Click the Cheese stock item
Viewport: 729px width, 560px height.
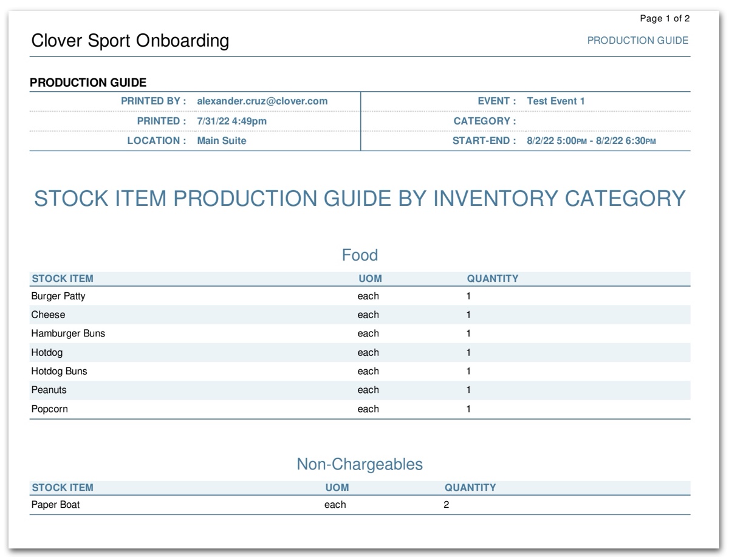pyautogui.click(x=48, y=315)
